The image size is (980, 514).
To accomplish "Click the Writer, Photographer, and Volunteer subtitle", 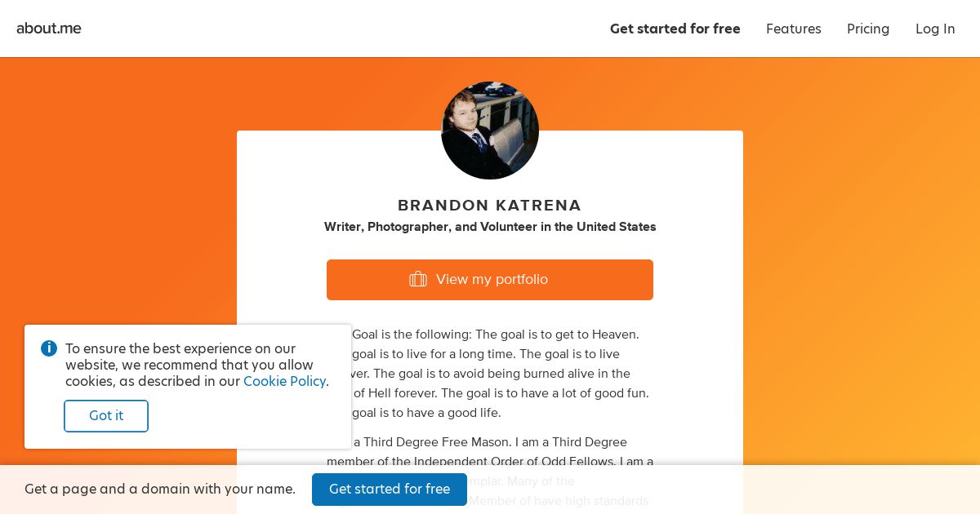I will (x=490, y=227).
